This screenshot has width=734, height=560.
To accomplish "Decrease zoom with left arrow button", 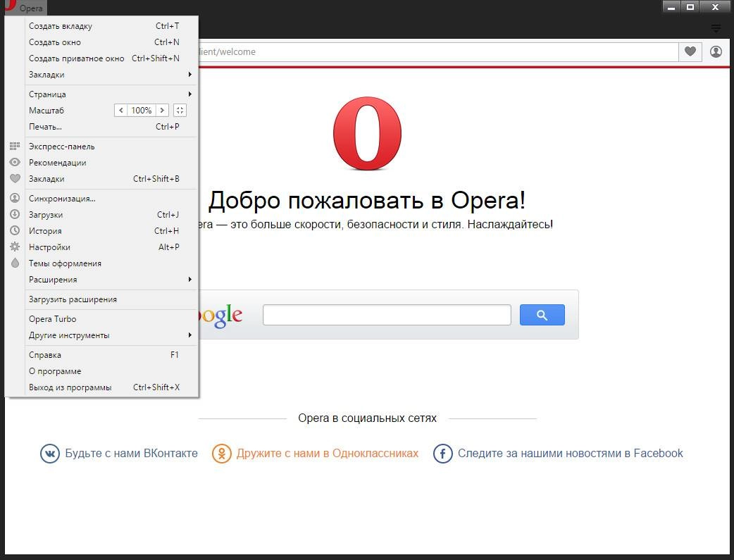I will click(120, 111).
